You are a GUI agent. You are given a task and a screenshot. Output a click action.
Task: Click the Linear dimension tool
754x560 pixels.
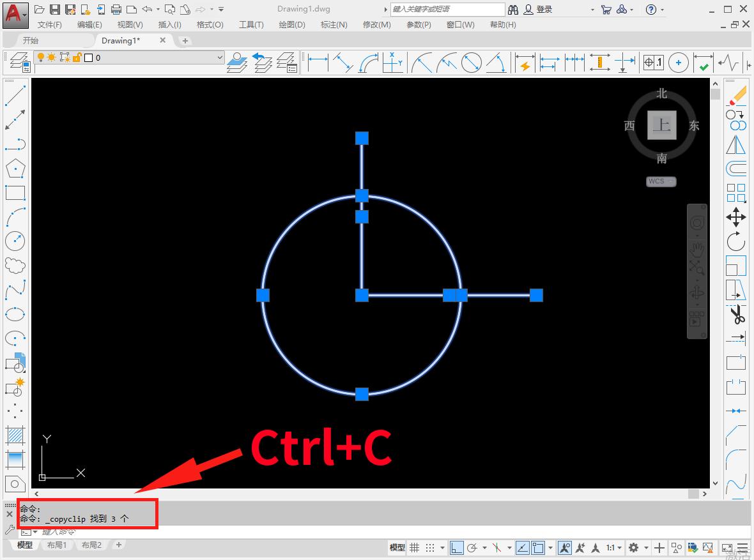pos(318,63)
